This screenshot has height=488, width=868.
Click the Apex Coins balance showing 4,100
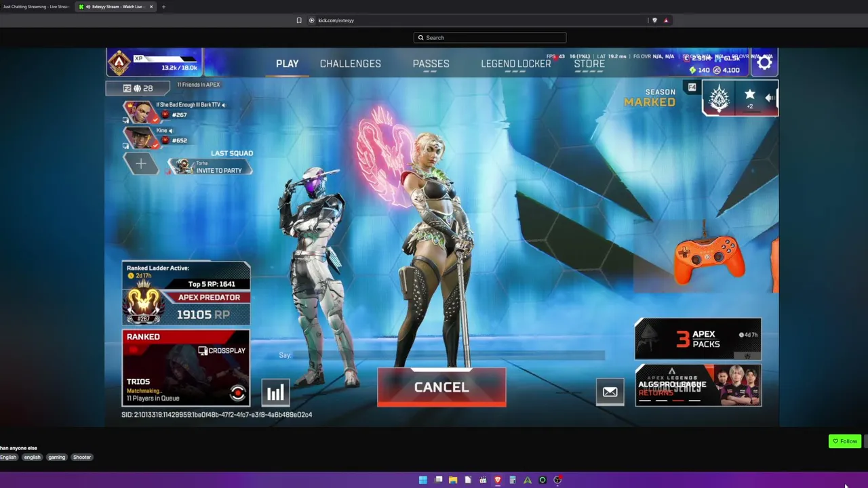click(727, 70)
